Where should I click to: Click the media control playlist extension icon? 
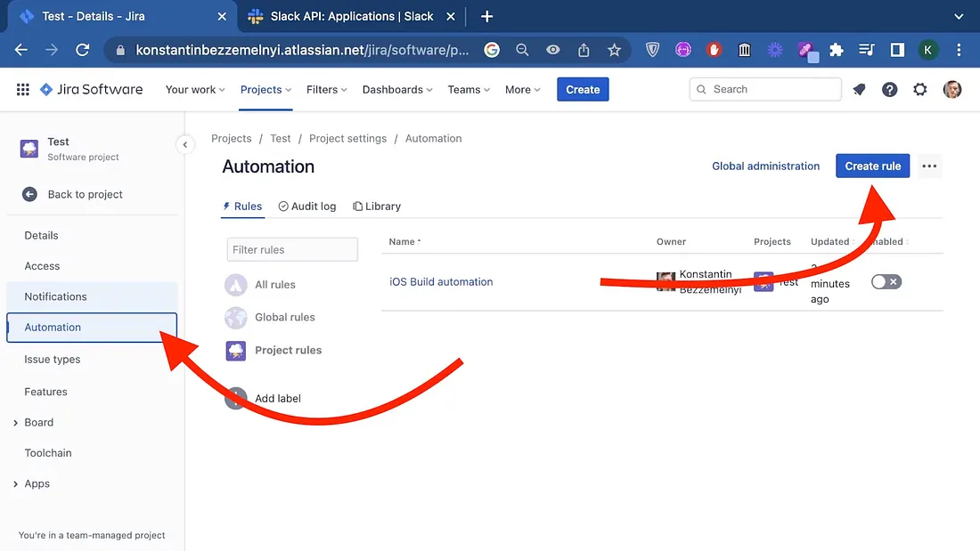(867, 50)
